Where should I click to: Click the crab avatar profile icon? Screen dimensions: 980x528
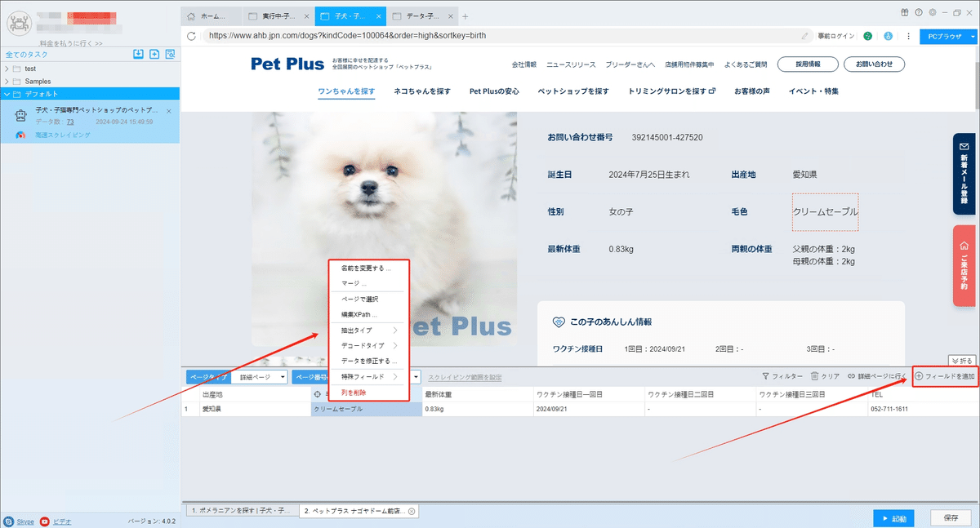point(19,24)
